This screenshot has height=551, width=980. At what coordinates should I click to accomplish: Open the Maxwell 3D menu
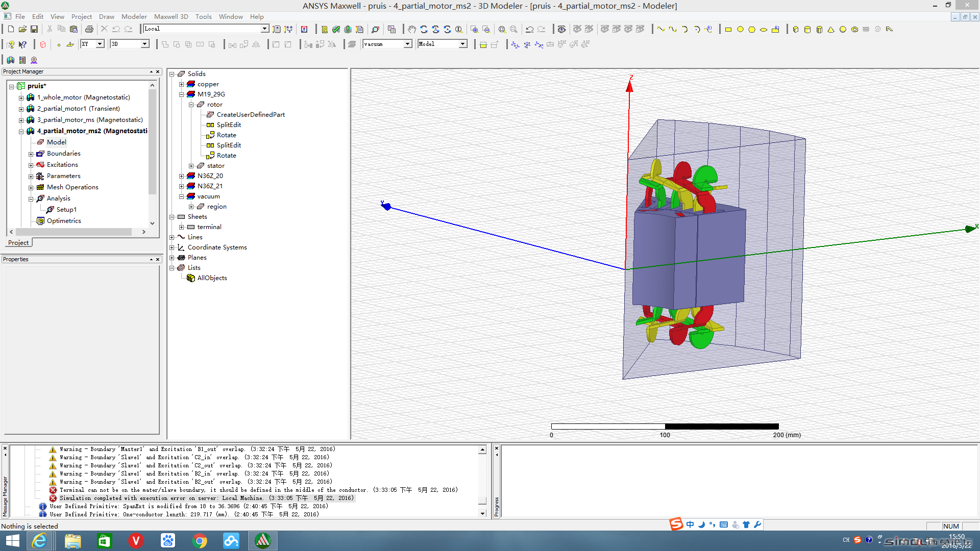pos(171,16)
